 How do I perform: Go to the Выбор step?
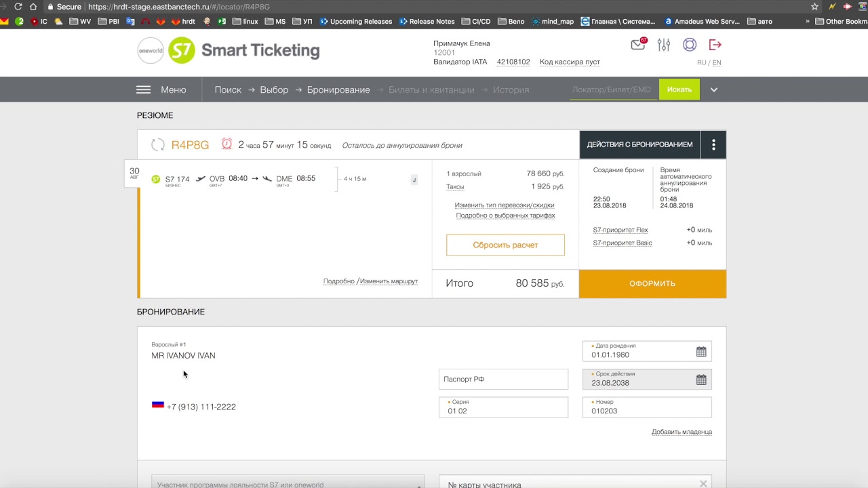pyautogui.click(x=274, y=89)
